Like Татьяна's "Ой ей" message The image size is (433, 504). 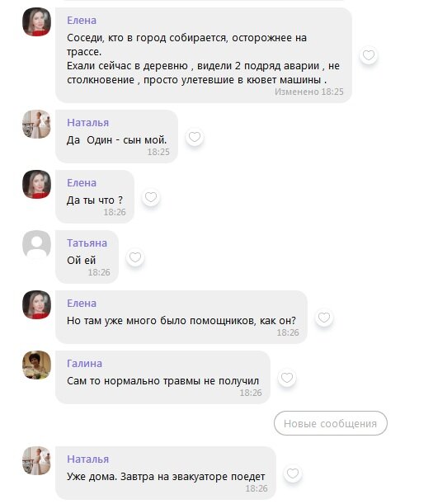135,257
